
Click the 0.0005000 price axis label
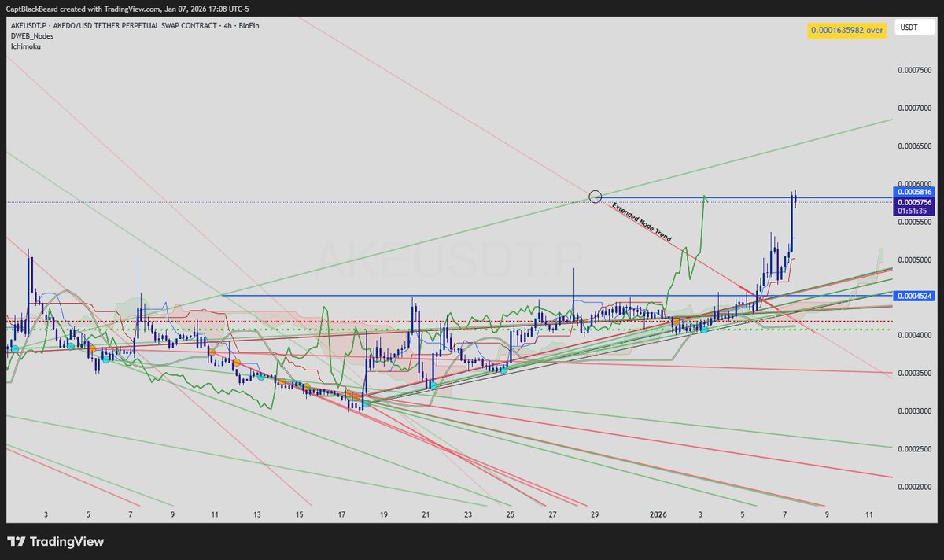(x=913, y=260)
